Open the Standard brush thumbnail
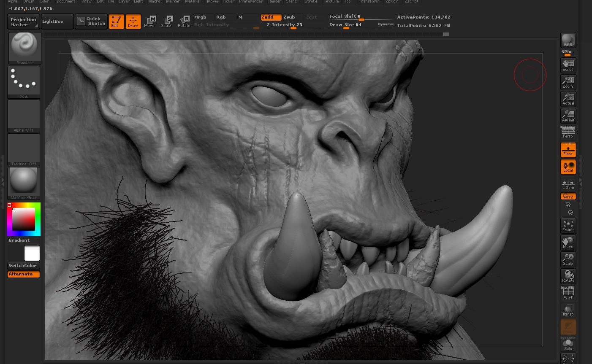This screenshot has height=364, width=592. (24, 48)
